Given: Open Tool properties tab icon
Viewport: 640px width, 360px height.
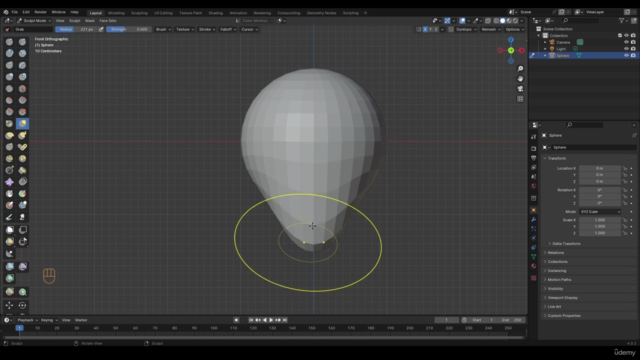Looking at the screenshot, I should point(533,137).
